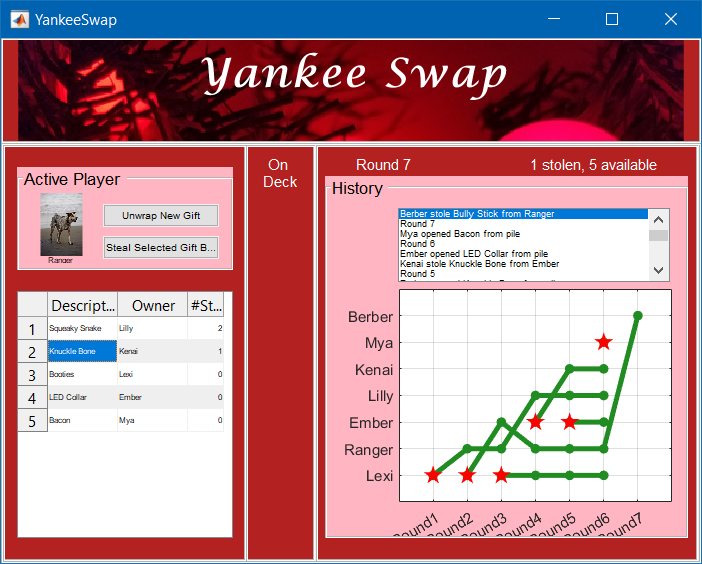702x564 pixels.
Task: Select the Bacon gift cell
Action: click(82, 420)
